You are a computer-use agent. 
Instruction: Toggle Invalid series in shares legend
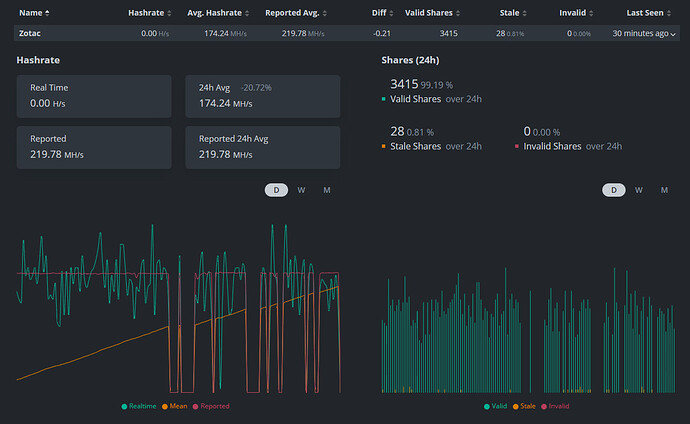pos(555,406)
